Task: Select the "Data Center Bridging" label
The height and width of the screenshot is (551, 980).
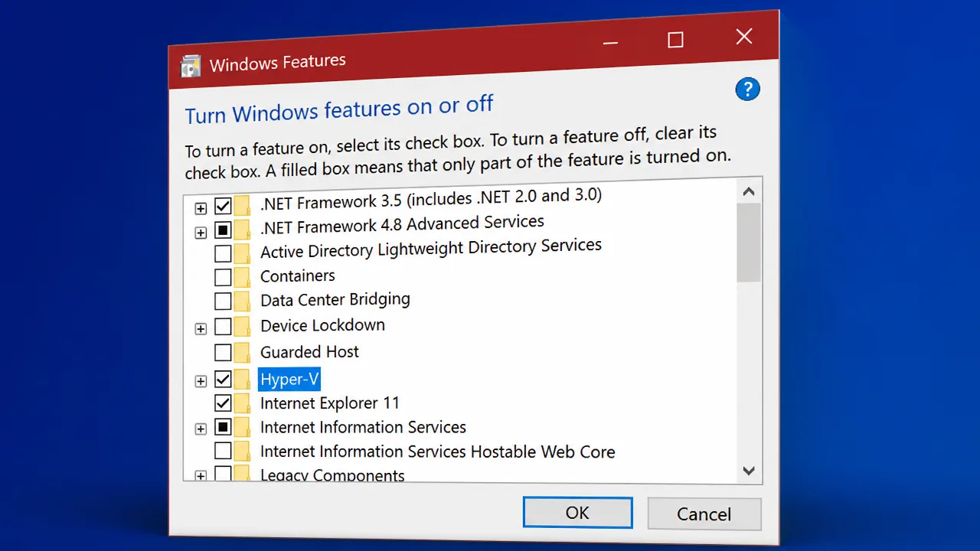Action: point(335,300)
